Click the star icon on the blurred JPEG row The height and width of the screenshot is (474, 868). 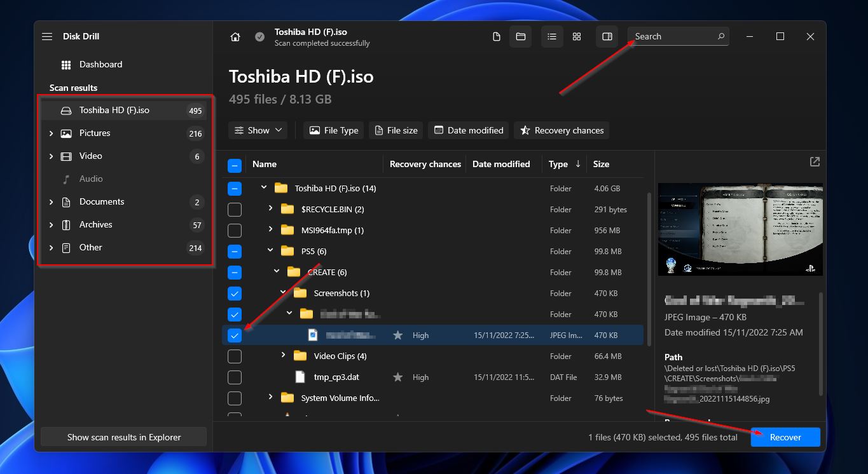tap(397, 335)
